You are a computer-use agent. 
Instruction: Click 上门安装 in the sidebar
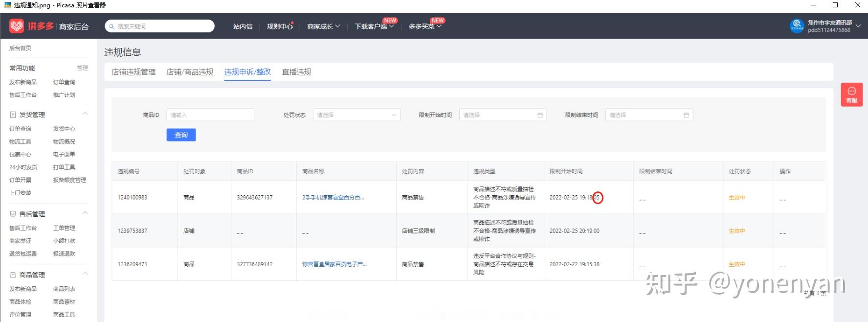pos(20,193)
